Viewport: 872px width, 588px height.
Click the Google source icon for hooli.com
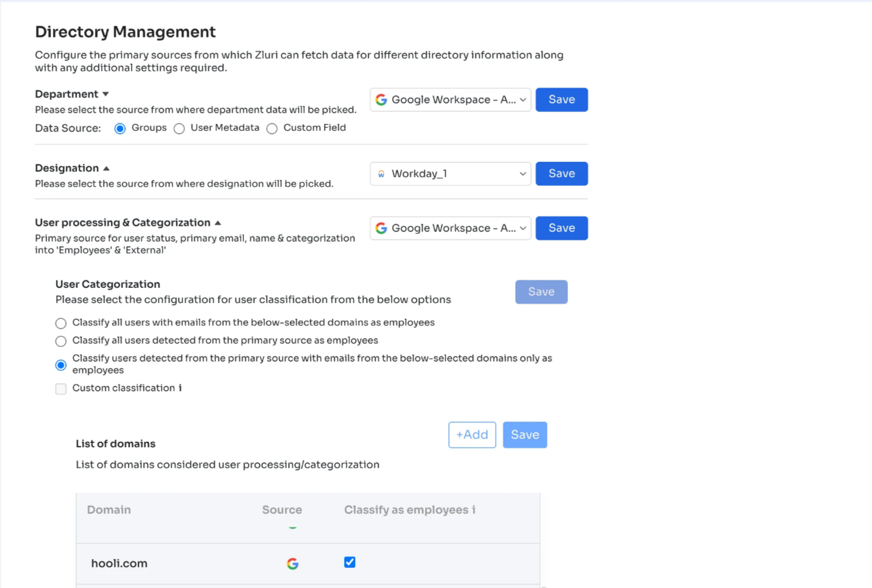tap(292, 564)
